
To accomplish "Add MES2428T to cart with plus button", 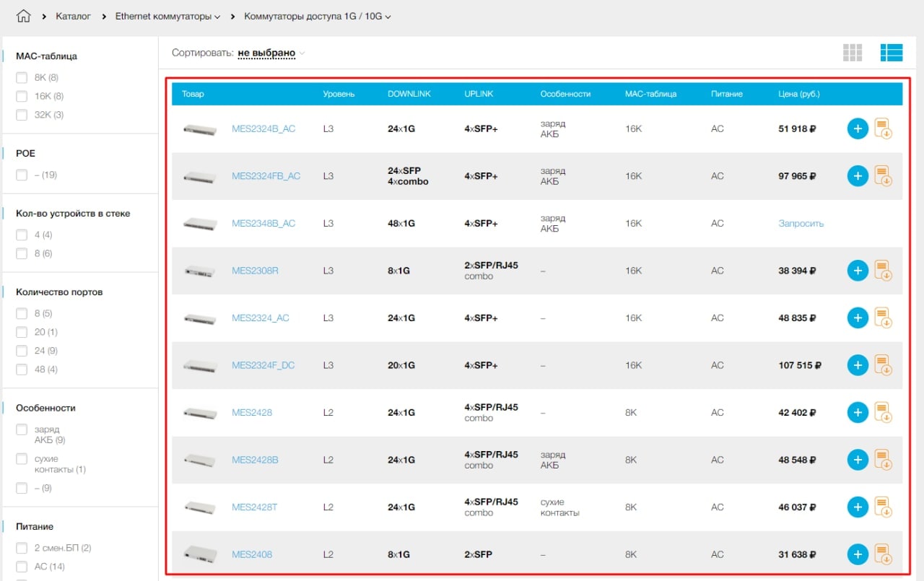I will 858,507.
